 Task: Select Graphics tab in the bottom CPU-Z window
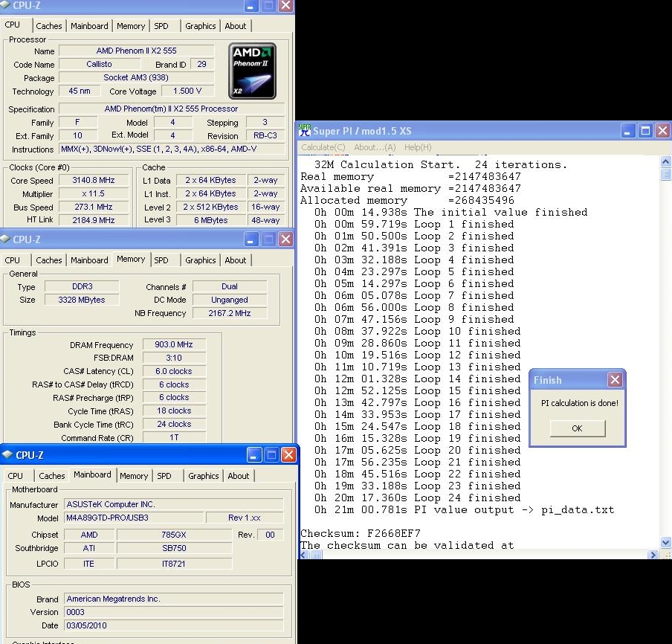(x=203, y=476)
